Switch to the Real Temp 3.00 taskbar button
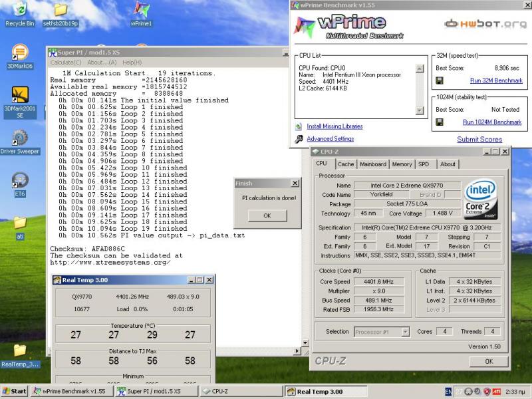Image resolution: width=532 pixels, height=399 pixels. (x=325, y=391)
